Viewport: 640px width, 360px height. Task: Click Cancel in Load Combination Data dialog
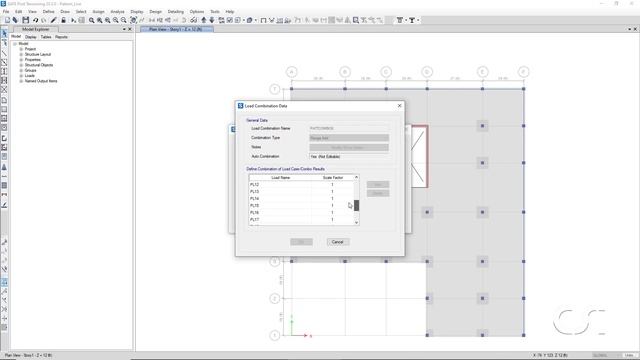(338, 242)
